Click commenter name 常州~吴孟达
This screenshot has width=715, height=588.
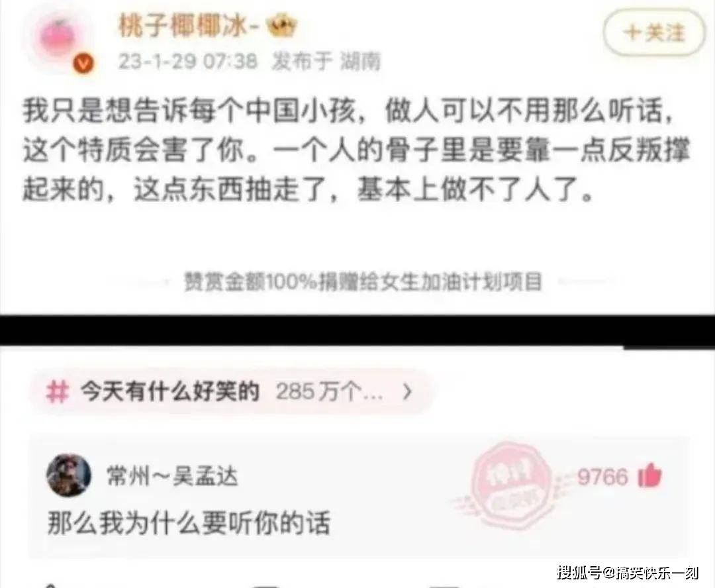coord(172,476)
